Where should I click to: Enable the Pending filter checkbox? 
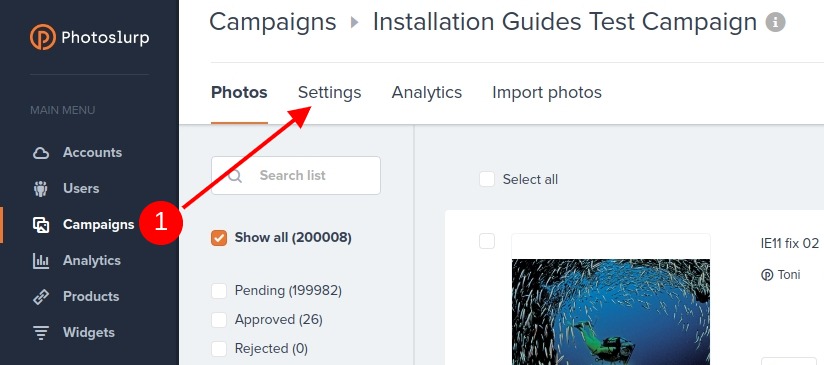219,290
